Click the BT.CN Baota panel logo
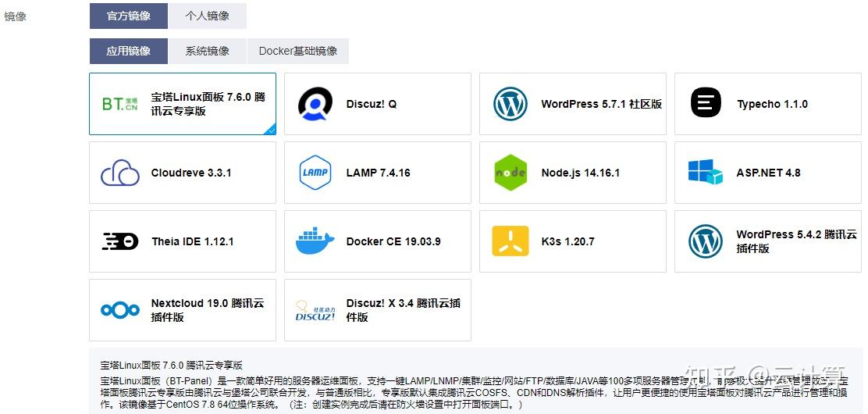868x414 pixels. pos(120,104)
